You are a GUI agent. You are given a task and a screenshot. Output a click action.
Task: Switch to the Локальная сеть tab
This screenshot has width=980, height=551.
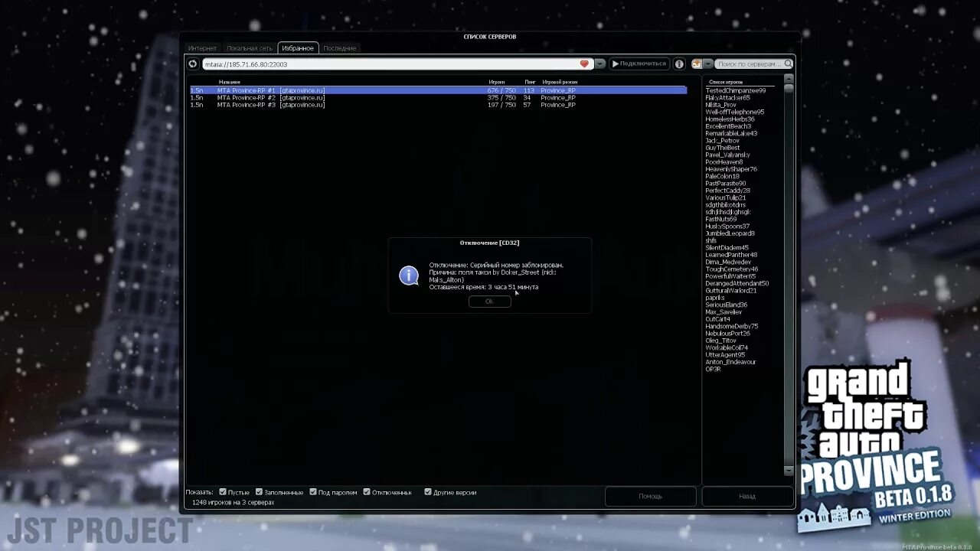250,48
